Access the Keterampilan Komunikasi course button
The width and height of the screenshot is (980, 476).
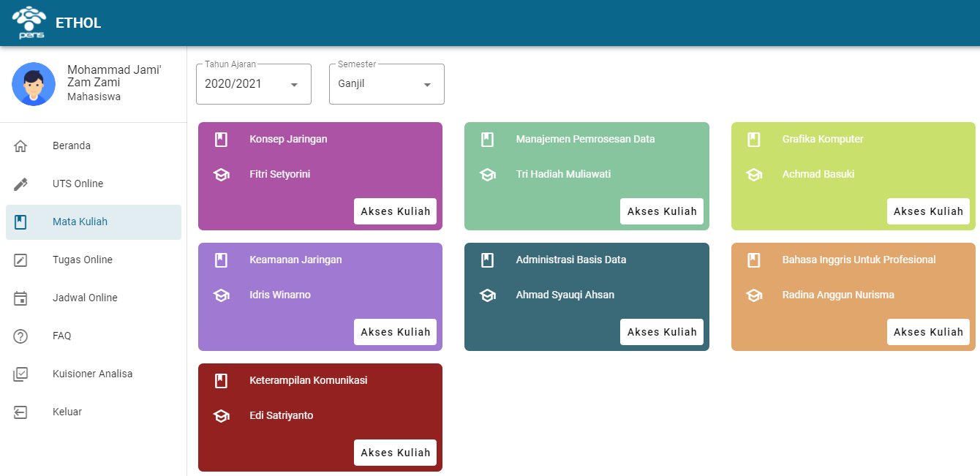395,453
